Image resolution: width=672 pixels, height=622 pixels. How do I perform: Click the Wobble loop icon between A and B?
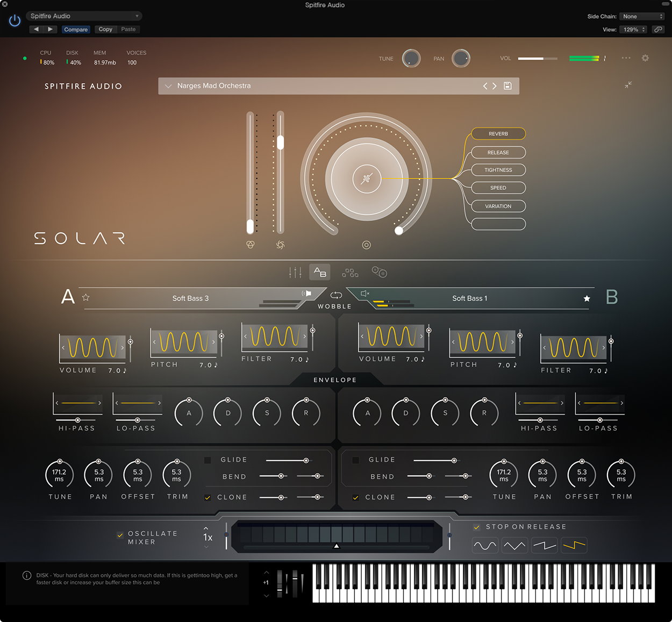[x=335, y=295]
